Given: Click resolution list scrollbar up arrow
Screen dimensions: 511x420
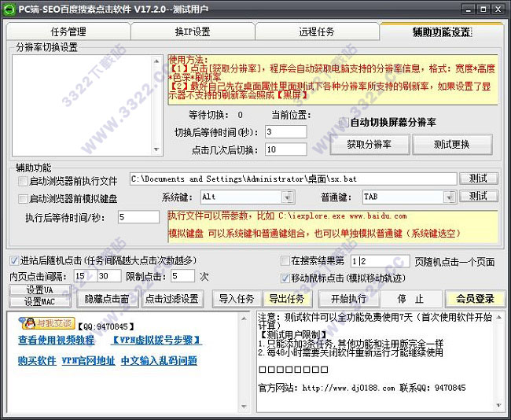Looking at the screenshot, I should pos(156,61).
